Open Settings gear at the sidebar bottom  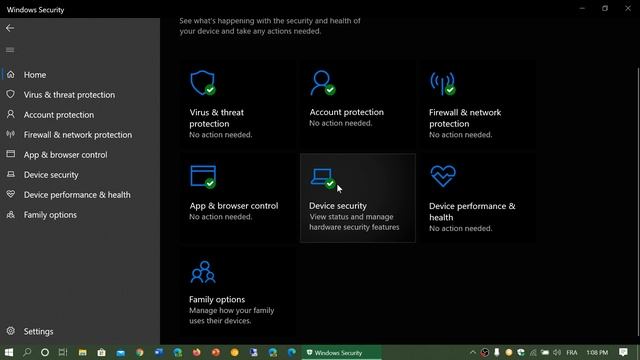(80, 331)
